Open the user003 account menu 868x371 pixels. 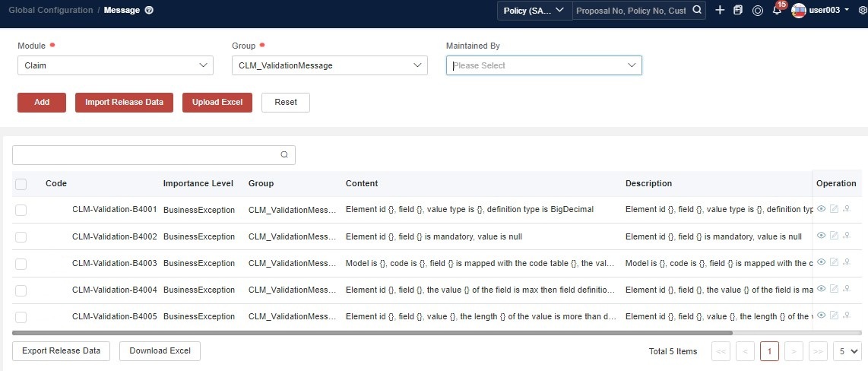click(821, 11)
